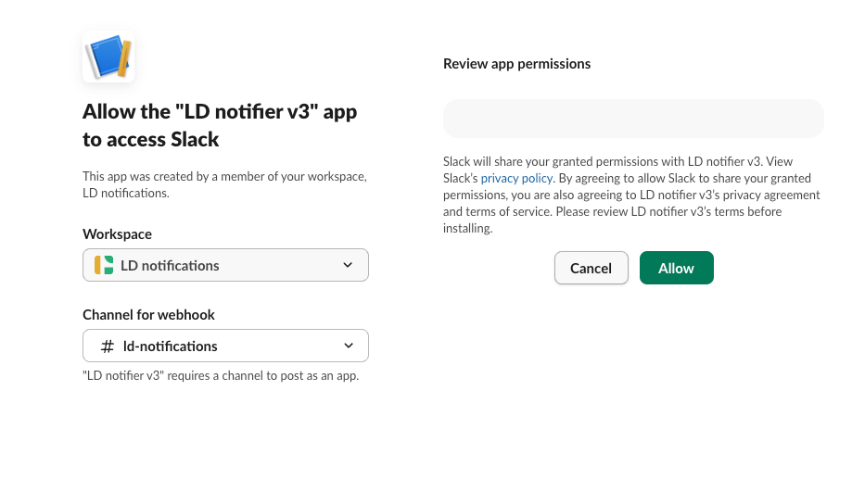Screen dimensions: 865x504
Task: Click the 'Slack will share your granted permissions' paragraph
Action: pyautogui.click(x=631, y=195)
